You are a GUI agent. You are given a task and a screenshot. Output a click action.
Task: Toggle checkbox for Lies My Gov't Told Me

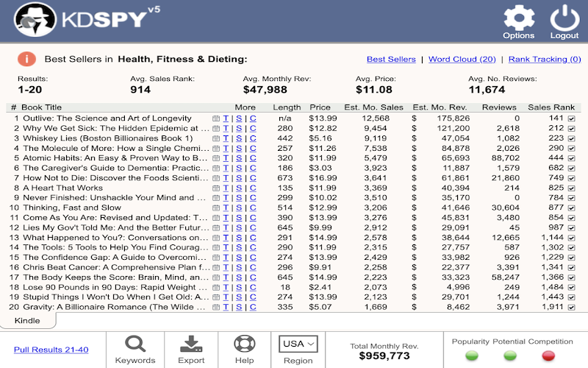[572, 228]
